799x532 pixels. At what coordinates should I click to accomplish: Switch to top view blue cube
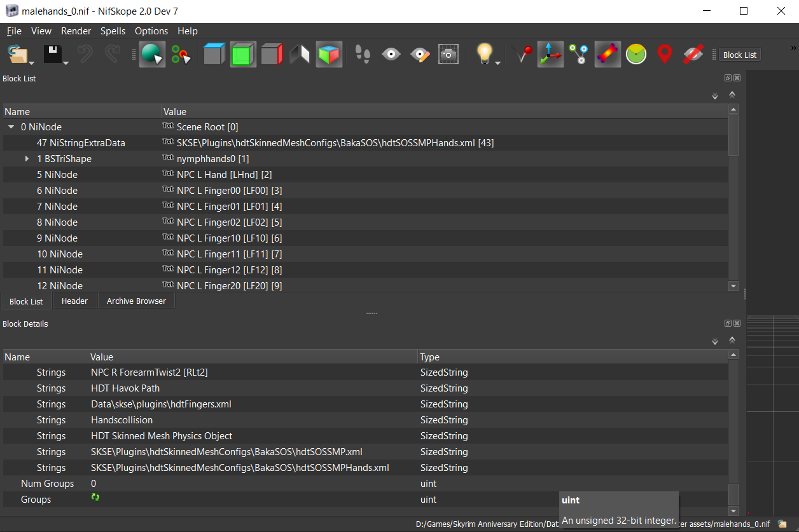pyautogui.click(x=214, y=55)
